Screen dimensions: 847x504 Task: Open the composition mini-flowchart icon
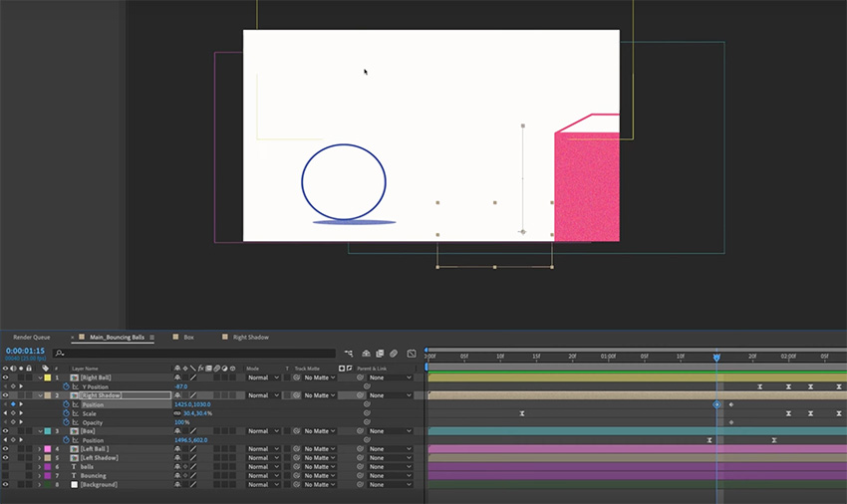tap(349, 354)
